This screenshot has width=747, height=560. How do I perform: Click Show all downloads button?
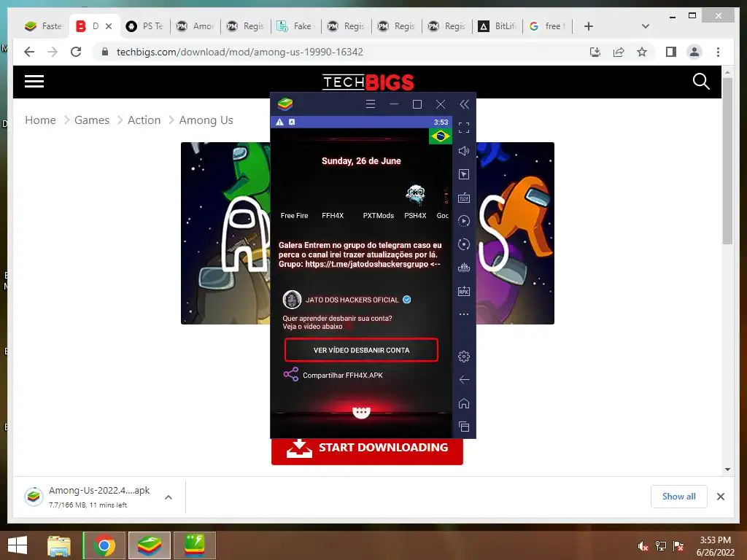(679, 496)
